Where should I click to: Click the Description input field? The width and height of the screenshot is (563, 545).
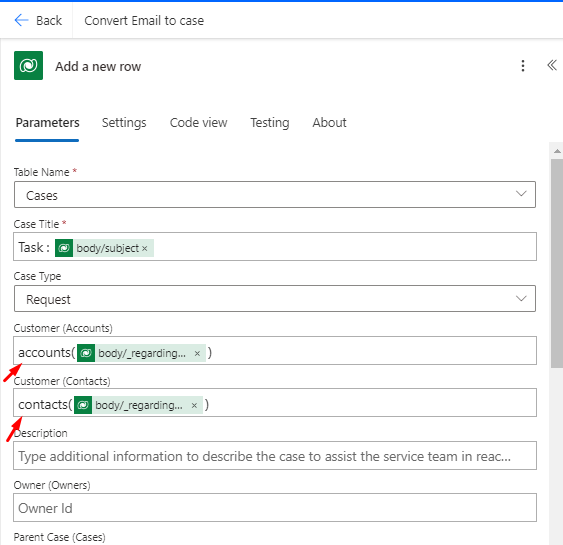pos(275,456)
